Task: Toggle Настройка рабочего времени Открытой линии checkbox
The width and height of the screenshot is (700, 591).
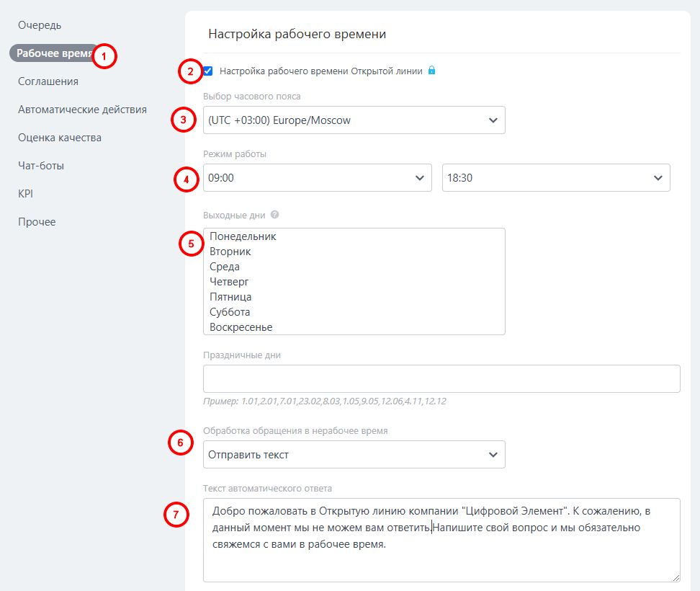Action: point(208,71)
